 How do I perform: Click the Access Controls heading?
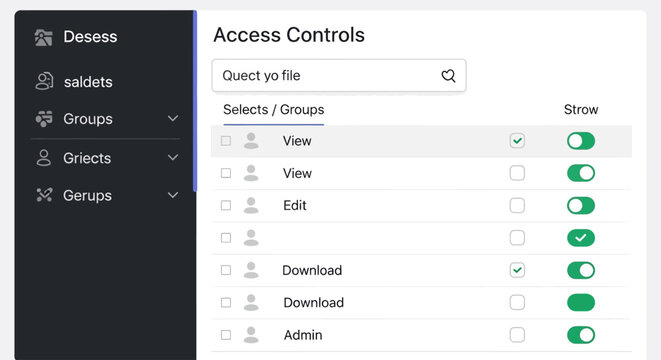click(289, 35)
